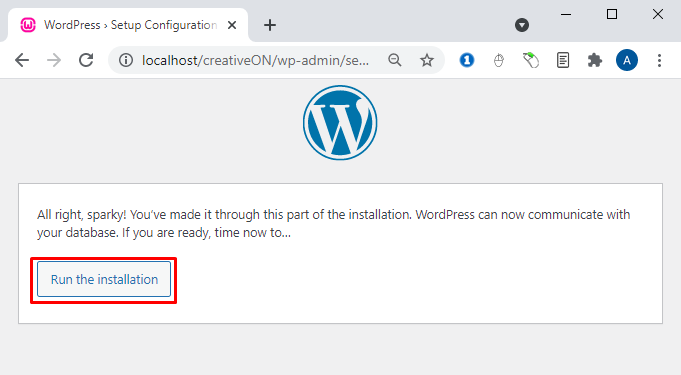Select the WordPress Setup Configuration tab

coord(128,25)
